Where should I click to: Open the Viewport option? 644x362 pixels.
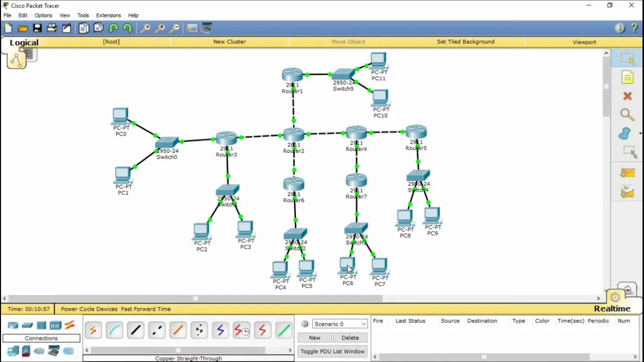584,42
